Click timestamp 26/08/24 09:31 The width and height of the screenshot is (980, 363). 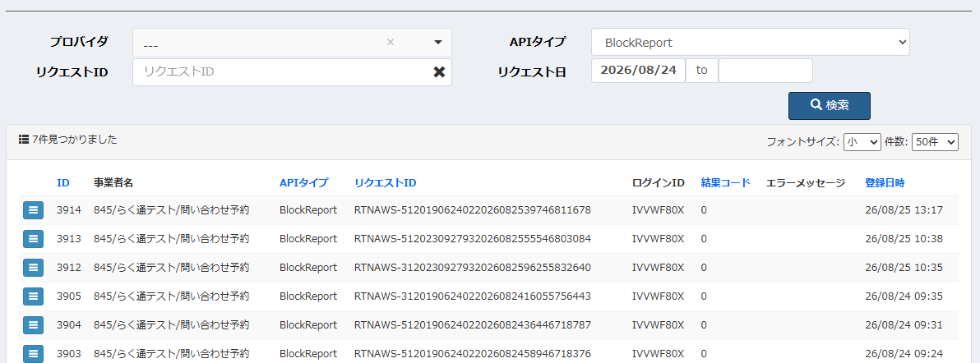pos(904,325)
